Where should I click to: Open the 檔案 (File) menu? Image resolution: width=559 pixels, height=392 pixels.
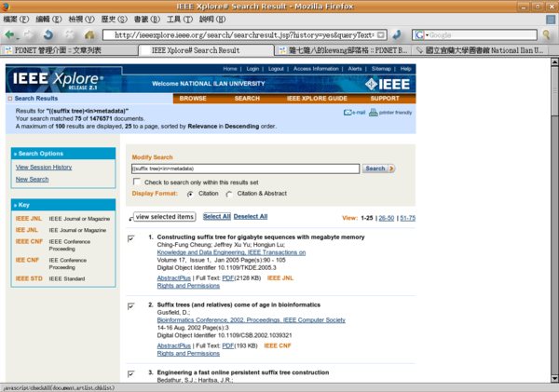click(x=16, y=20)
